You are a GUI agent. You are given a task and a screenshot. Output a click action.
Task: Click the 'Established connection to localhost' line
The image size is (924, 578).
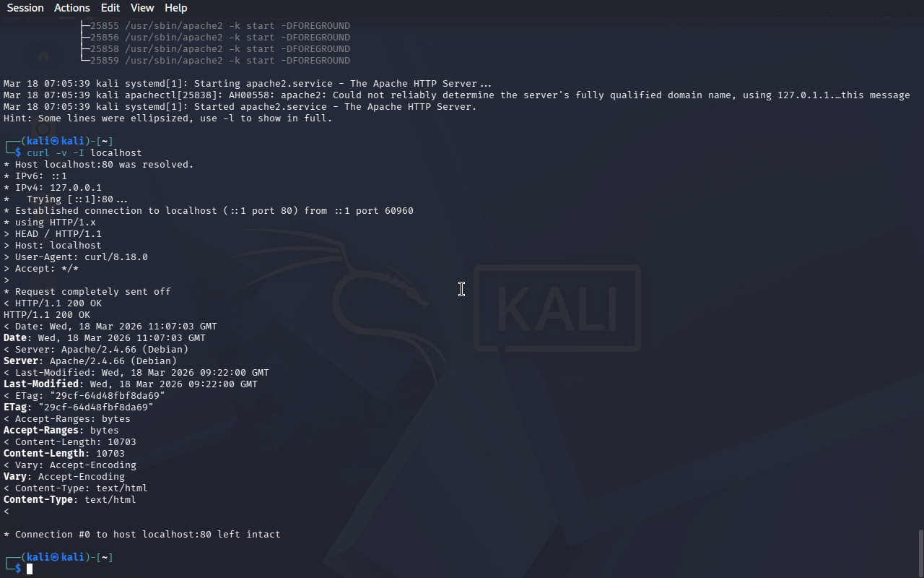tap(209, 211)
